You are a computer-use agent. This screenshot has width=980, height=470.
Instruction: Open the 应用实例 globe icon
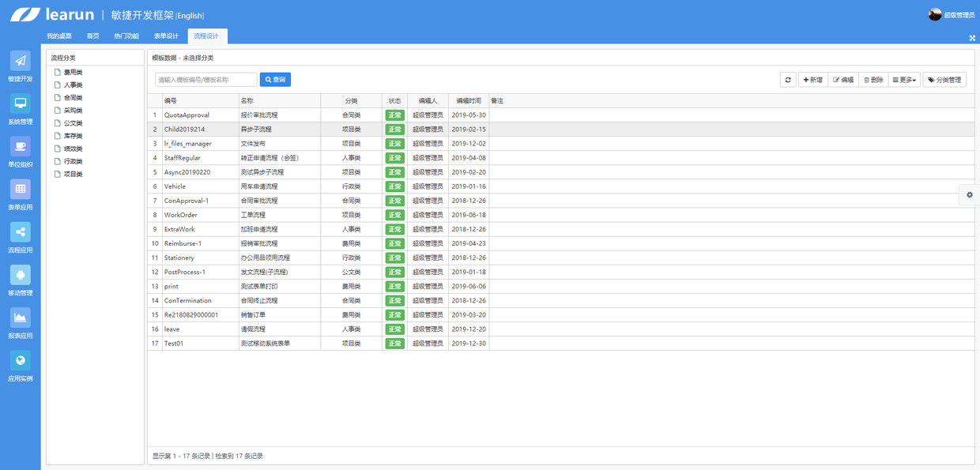[21, 359]
